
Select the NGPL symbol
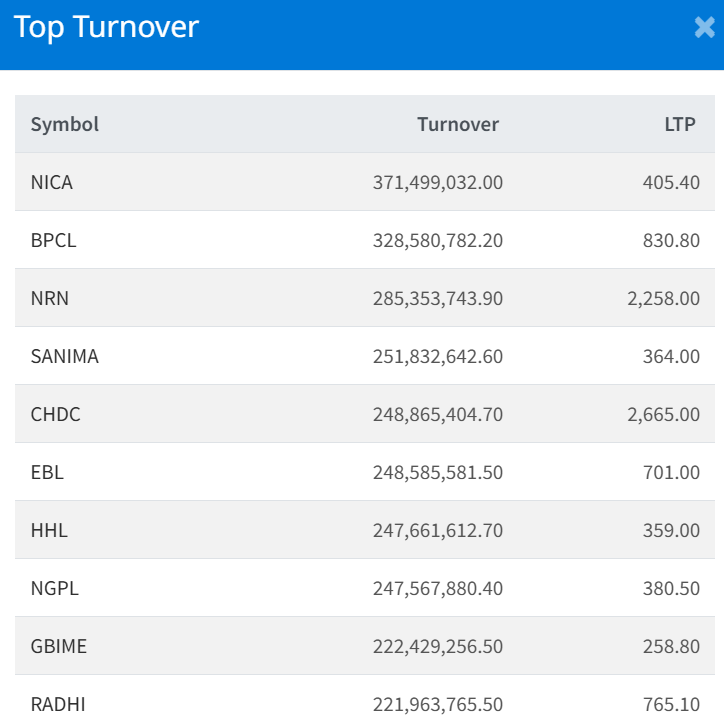pyautogui.click(x=54, y=588)
